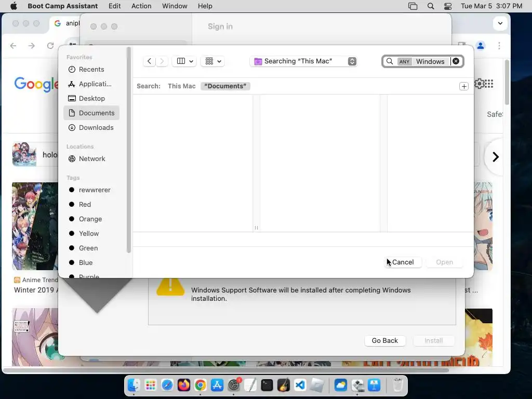Open the item grouping options dropdown

pyautogui.click(x=212, y=61)
